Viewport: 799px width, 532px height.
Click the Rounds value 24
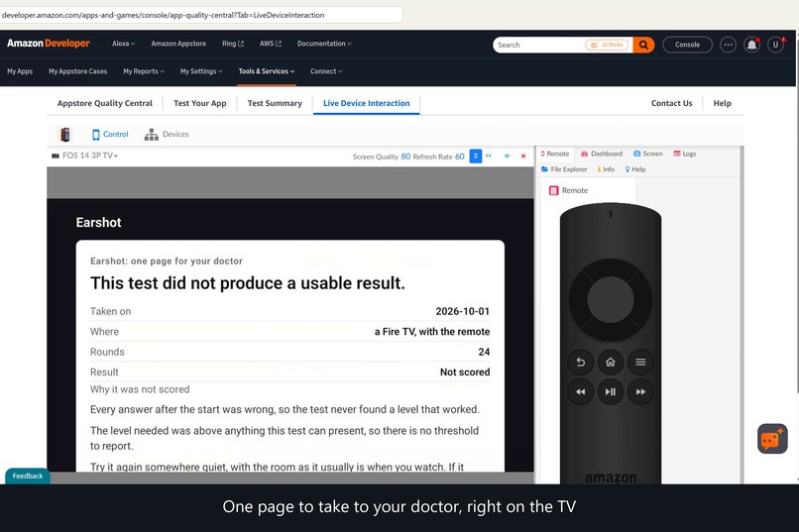point(484,352)
